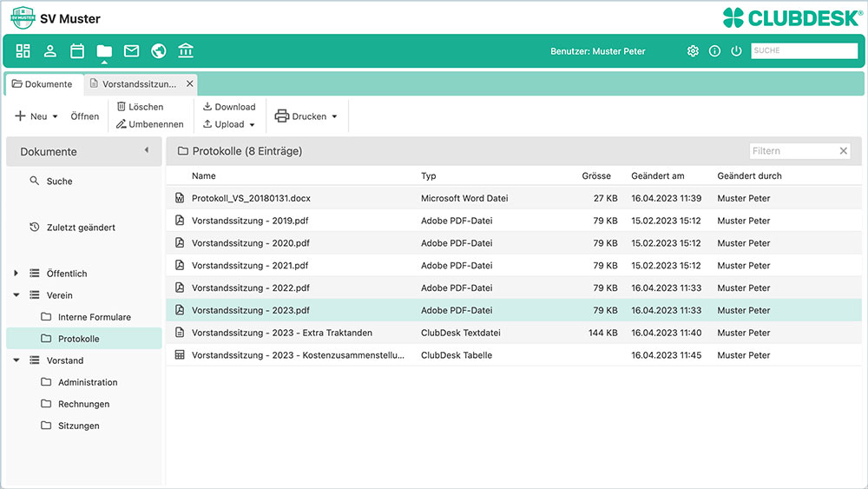868x489 pixels.
Task: Click the Word file icon of Protokoll_VS_20180131.docx
Action: tap(180, 198)
